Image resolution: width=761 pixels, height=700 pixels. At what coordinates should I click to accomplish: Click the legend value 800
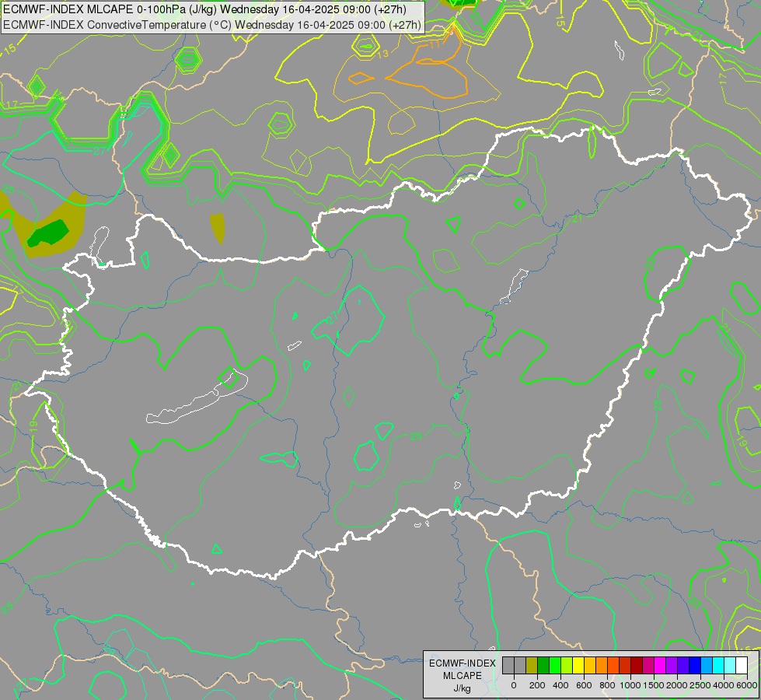pos(607,685)
